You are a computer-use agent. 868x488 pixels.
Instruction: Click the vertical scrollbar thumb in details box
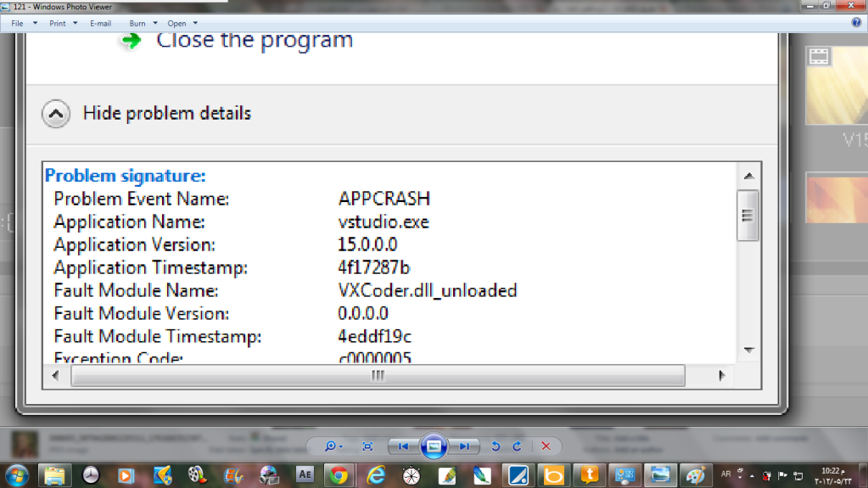[748, 216]
